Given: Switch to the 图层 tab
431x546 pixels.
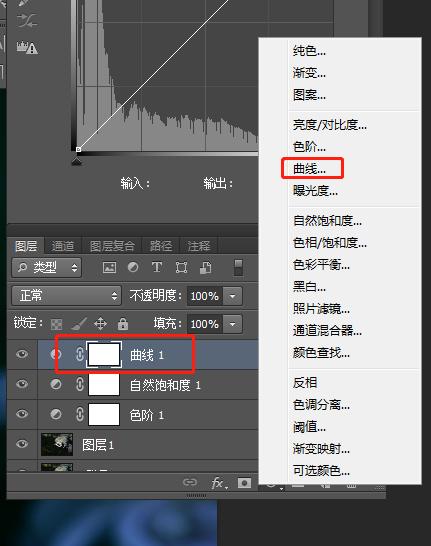Looking at the screenshot, I should pyautogui.click(x=26, y=246).
